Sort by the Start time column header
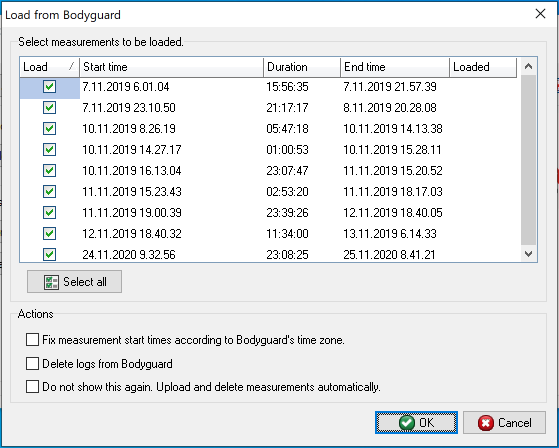The height and width of the screenshot is (448, 559). [x=171, y=67]
